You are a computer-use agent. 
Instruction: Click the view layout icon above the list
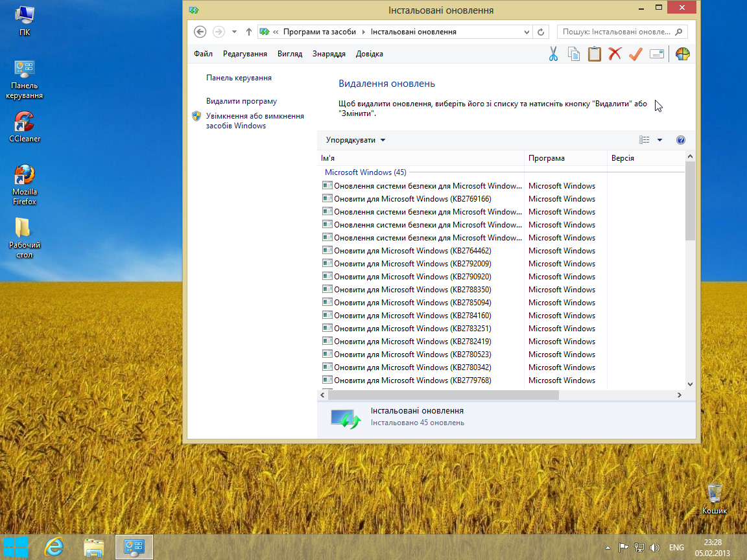(x=644, y=140)
